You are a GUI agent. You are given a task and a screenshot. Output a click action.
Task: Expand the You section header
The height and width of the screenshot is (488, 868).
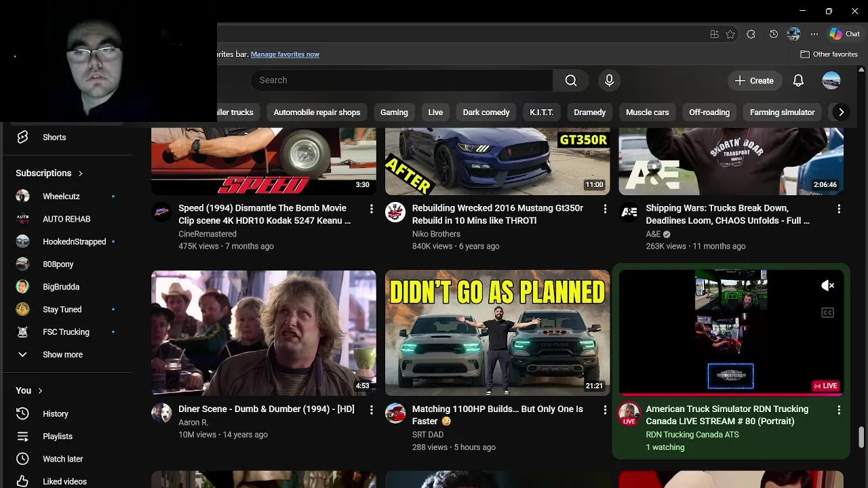point(29,390)
